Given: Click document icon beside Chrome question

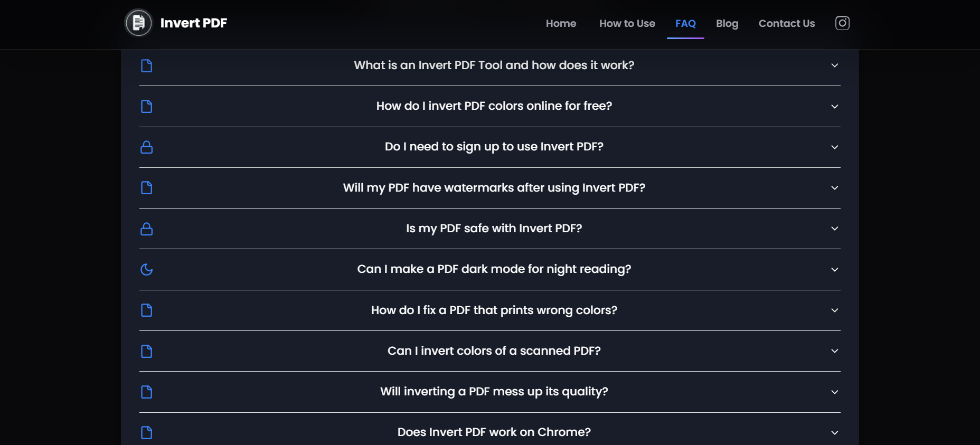Looking at the screenshot, I should tap(147, 432).
